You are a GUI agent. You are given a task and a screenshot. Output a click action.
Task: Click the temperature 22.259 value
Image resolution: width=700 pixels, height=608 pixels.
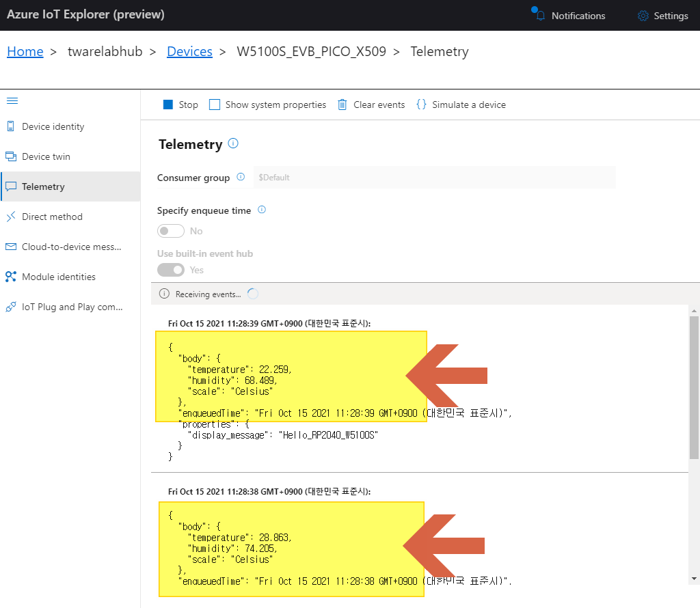click(x=275, y=370)
